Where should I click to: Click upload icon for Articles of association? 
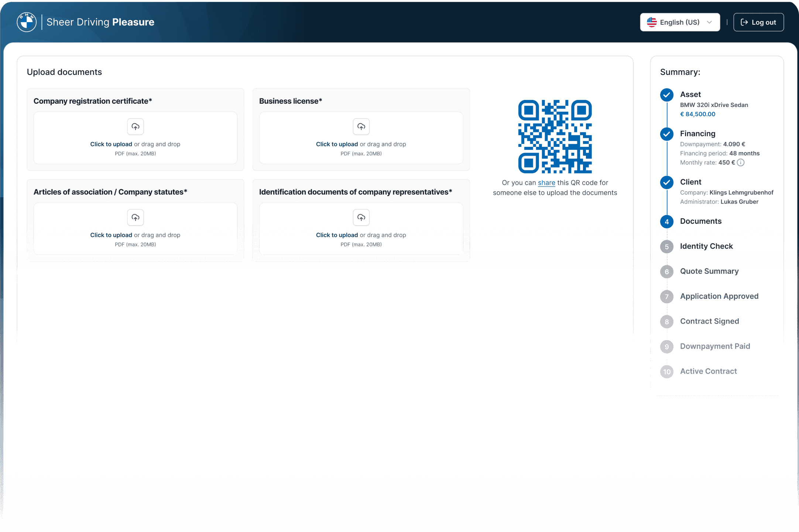136,217
